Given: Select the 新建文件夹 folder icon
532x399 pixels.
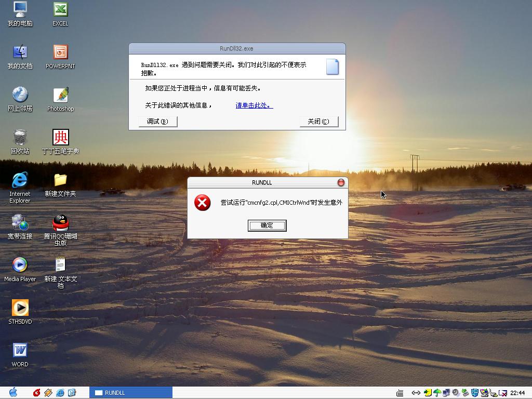Looking at the screenshot, I should (x=60, y=185).
